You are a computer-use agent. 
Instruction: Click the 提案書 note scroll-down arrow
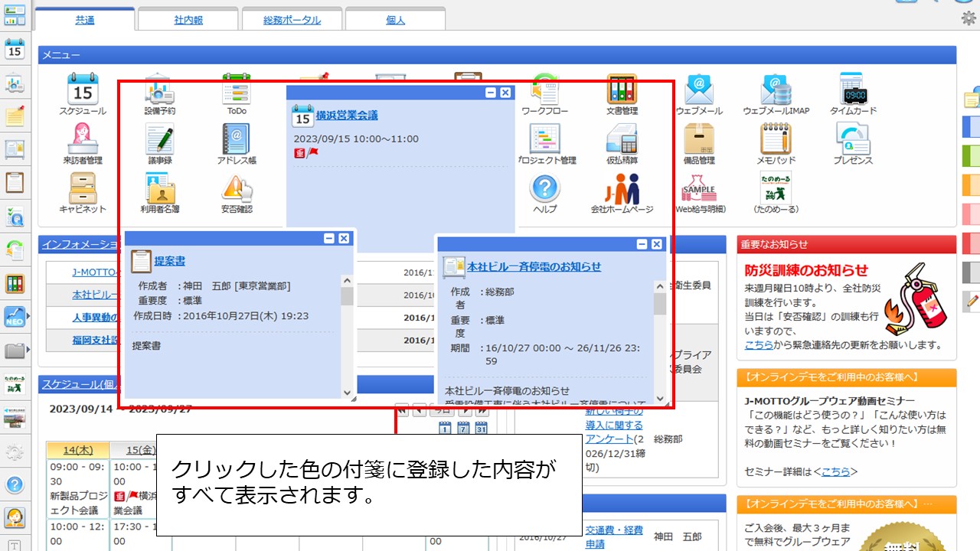click(347, 392)
